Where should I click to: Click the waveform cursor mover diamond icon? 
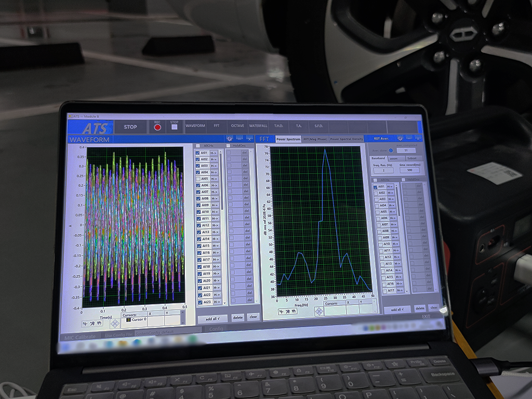click(x=114, y=323)
